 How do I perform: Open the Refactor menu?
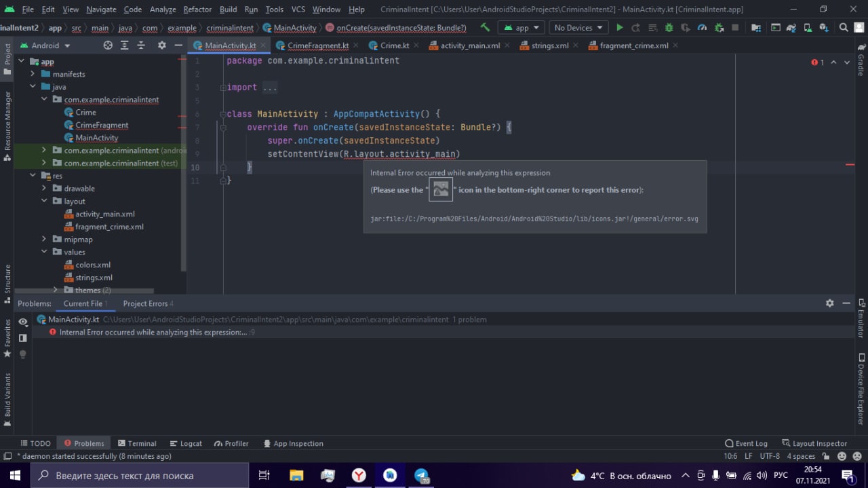[x=197, y=10]
